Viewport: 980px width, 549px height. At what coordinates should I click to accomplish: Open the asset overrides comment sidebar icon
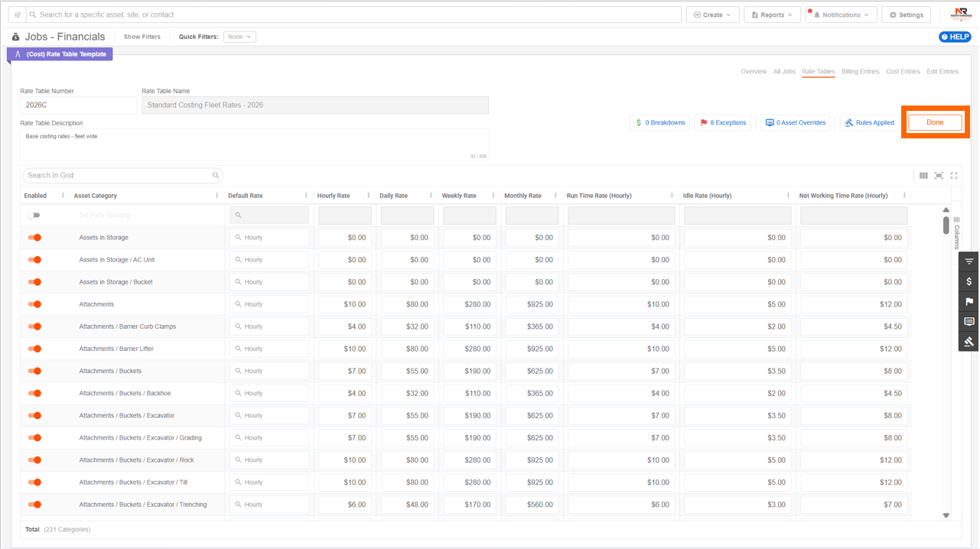pos(969,321)
